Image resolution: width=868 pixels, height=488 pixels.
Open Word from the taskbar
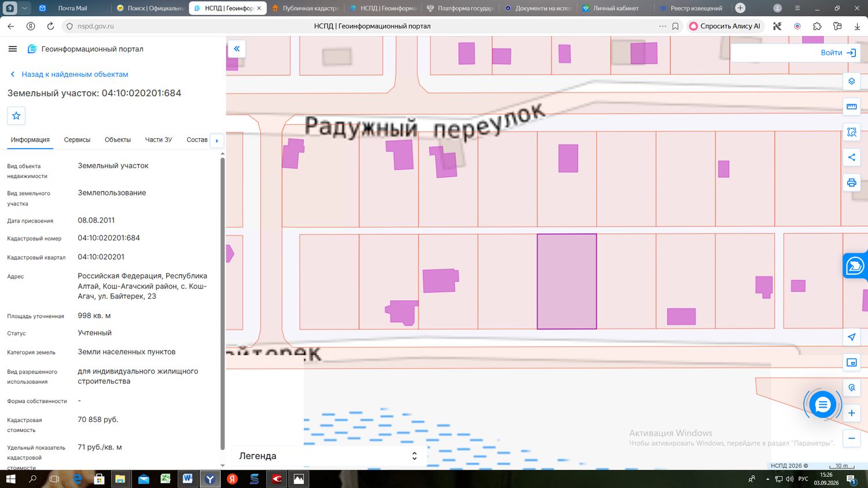click(187, 479)
